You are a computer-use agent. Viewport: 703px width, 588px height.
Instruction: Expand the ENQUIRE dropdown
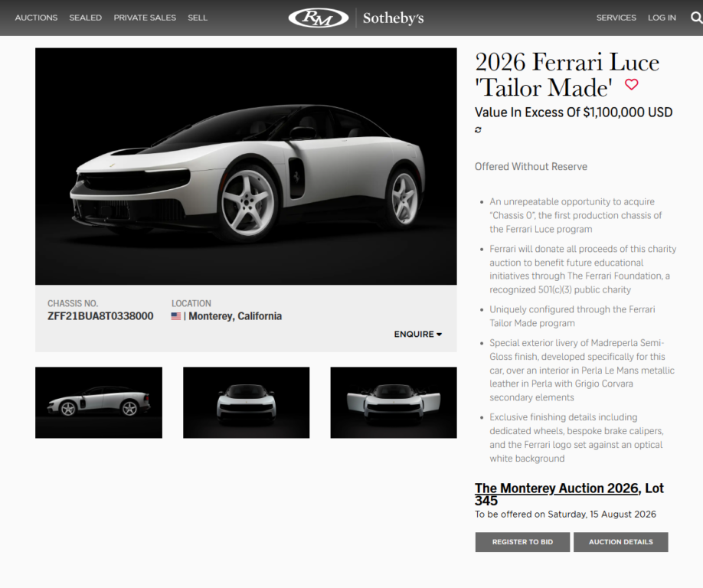418,335
